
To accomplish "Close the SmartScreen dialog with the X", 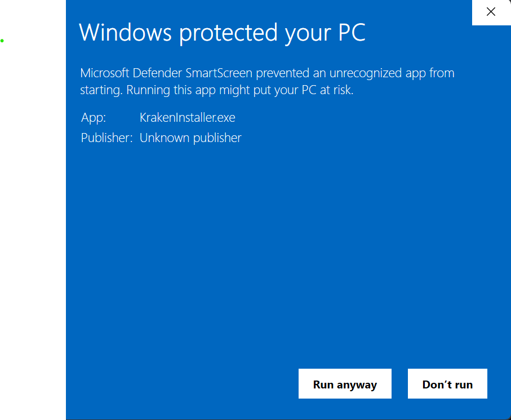I will [491, 12].
